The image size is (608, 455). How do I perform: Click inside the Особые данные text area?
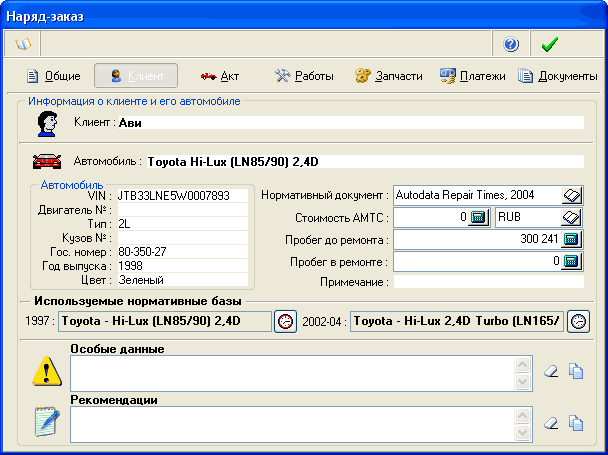(x=290, y=373)
